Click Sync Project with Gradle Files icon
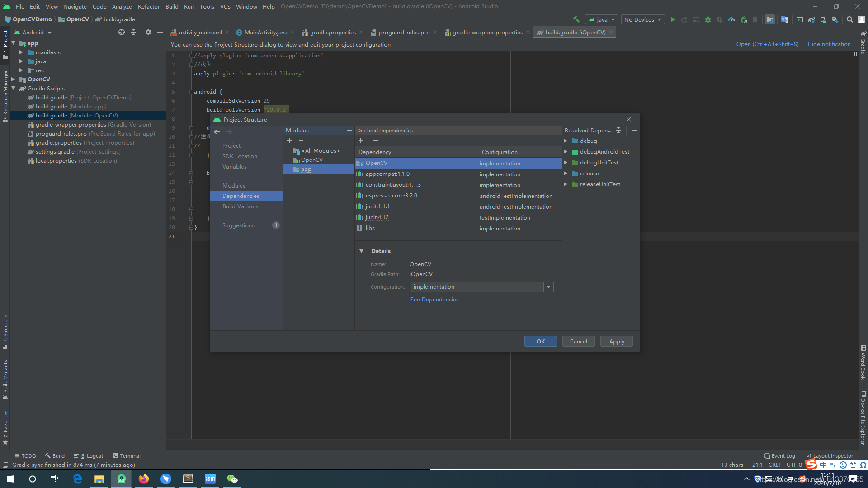 811,19
